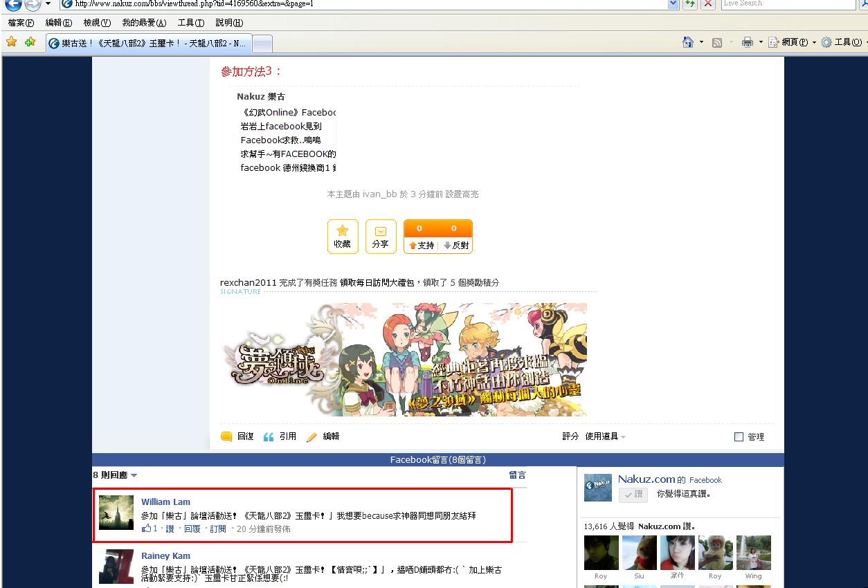Open the ivan_bb user link
Screen dimensions: 868x588
pyautogui.click(x=379, y=194)
